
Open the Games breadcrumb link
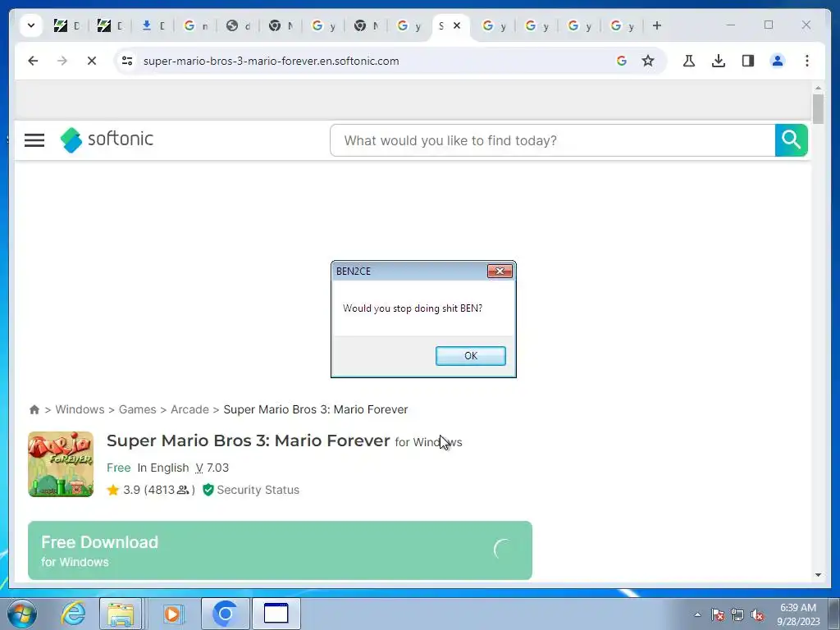pyautogui.click(x=138, y=410)
